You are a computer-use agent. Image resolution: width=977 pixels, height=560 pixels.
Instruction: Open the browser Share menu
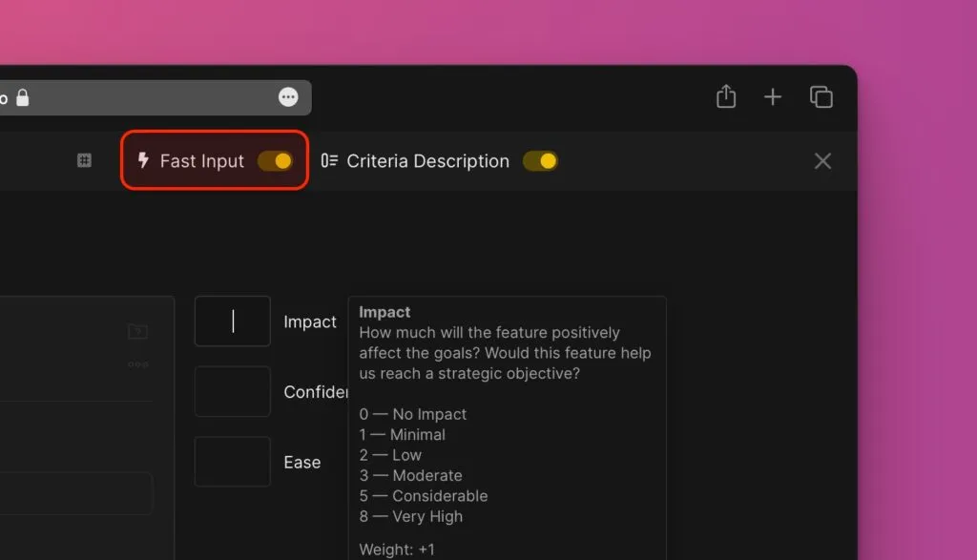pyautogui.click(x=726, y=97)
